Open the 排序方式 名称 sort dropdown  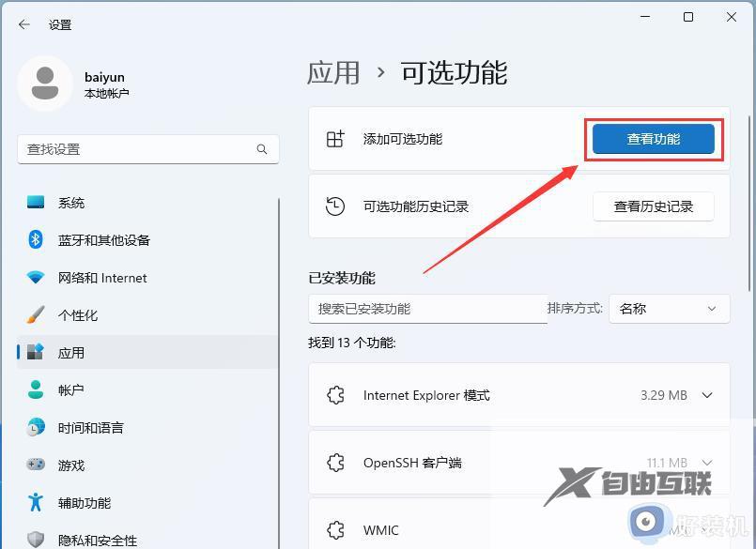tap(669, 309)
